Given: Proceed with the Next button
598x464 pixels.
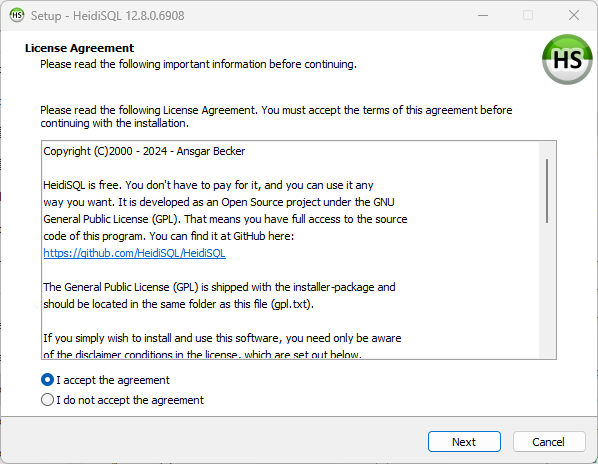Looking at the screenshot, I should point(464,442).
